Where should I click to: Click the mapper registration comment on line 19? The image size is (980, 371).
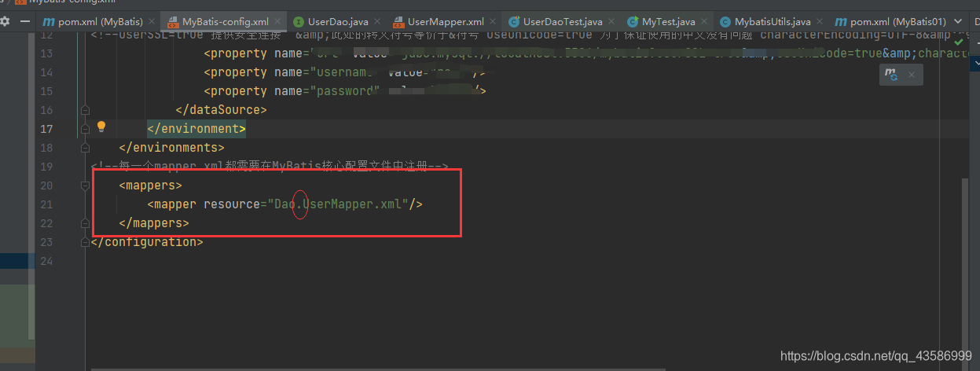(x=270, y=167)
